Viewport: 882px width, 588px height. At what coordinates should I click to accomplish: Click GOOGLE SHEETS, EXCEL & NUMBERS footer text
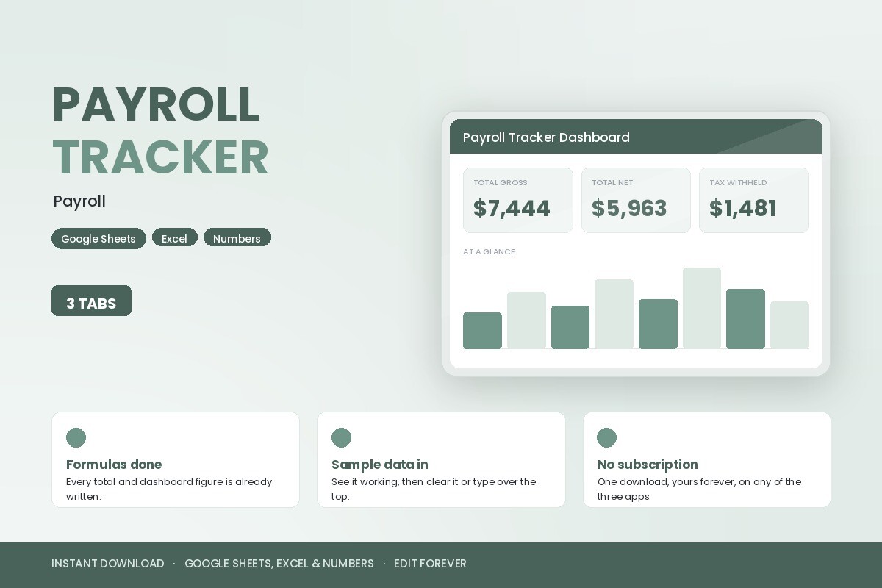point(279,564)
